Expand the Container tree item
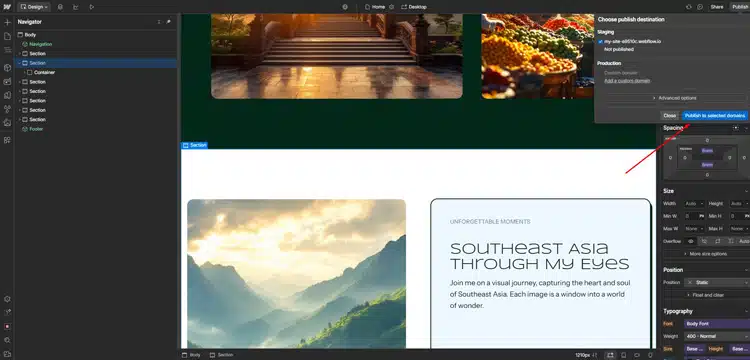Viewport: 750px width, 360px height. 24,73
